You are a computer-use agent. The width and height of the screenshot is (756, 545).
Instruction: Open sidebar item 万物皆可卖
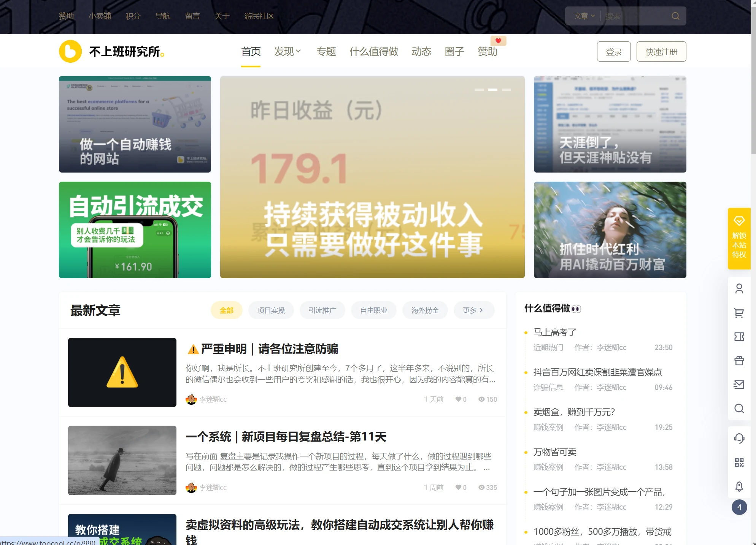click(x=555, y=452)
